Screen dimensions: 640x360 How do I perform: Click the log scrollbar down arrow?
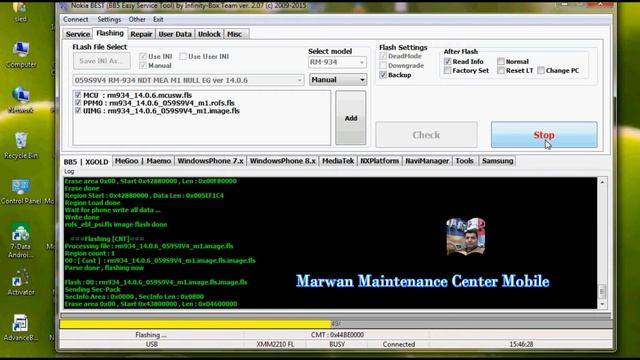coord(602,304)
